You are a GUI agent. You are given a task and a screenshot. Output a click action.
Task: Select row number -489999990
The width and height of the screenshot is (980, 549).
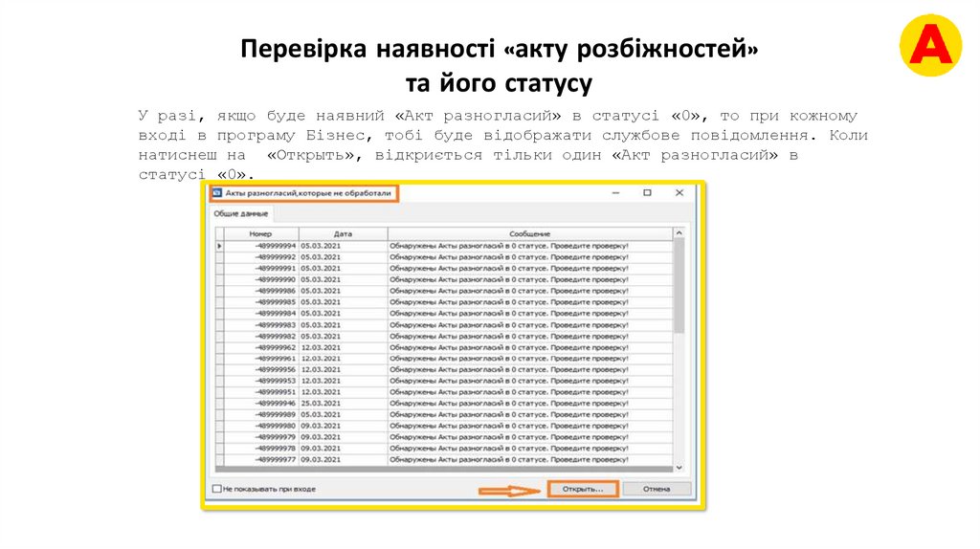point(444,280)
